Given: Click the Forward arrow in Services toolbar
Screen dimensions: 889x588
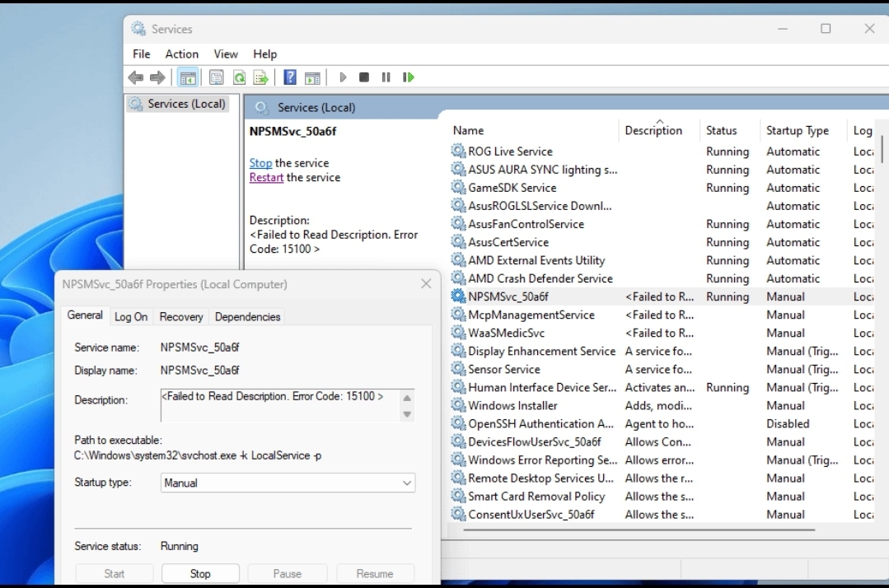Looking at the screenshot, I should click(157, 77).
